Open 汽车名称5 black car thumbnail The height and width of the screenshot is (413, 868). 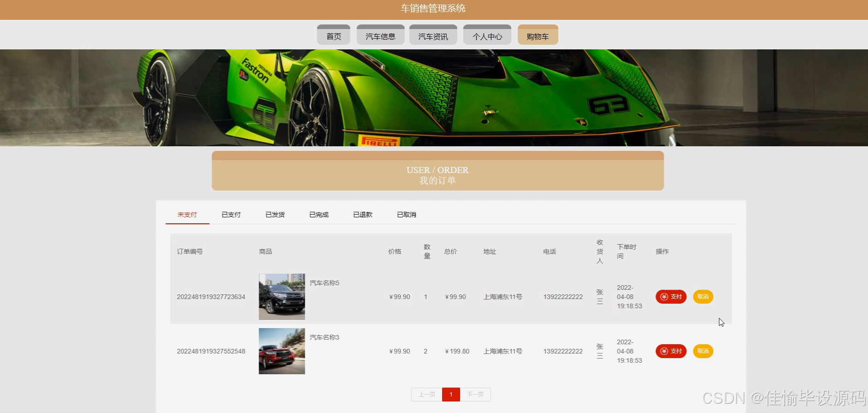282,297
